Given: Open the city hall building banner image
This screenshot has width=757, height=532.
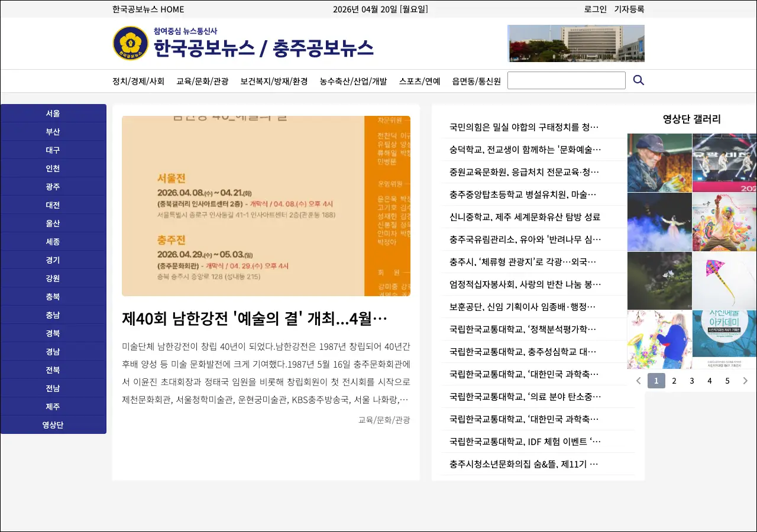Looking at the screenshot, I should tap(575, 43).
